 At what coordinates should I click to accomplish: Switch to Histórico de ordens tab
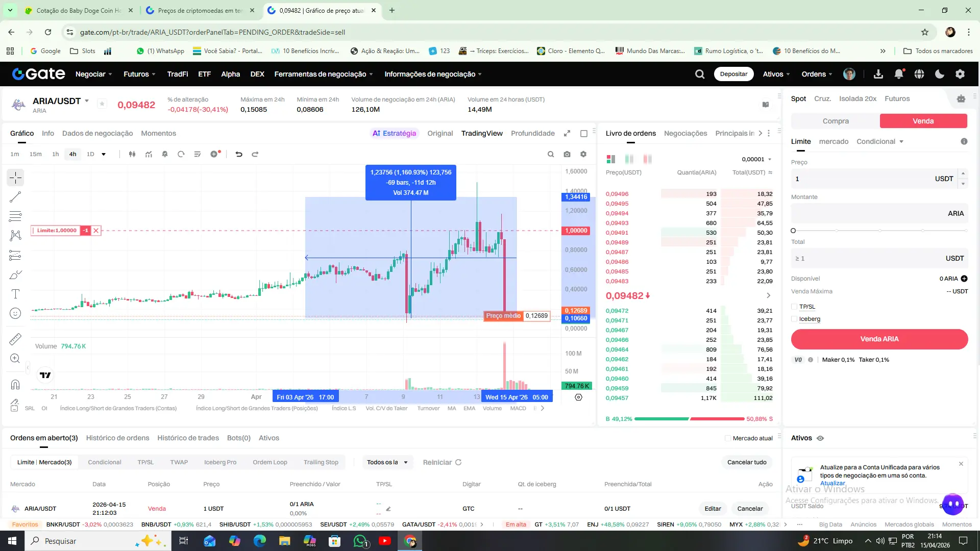pos(117,438)
